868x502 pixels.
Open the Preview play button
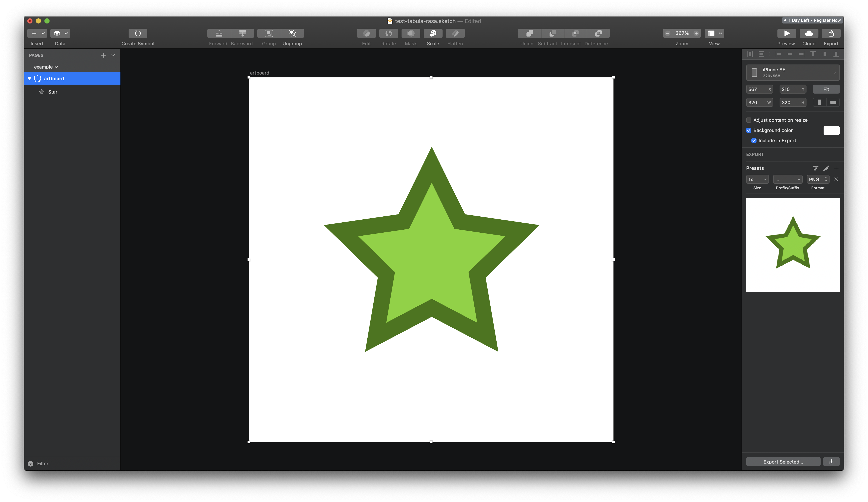[786, 33]
